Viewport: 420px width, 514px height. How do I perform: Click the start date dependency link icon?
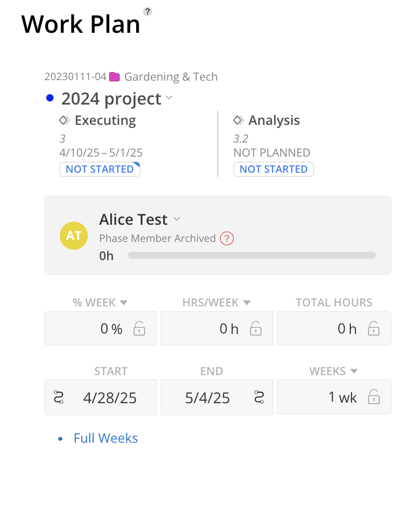[59, 397]
